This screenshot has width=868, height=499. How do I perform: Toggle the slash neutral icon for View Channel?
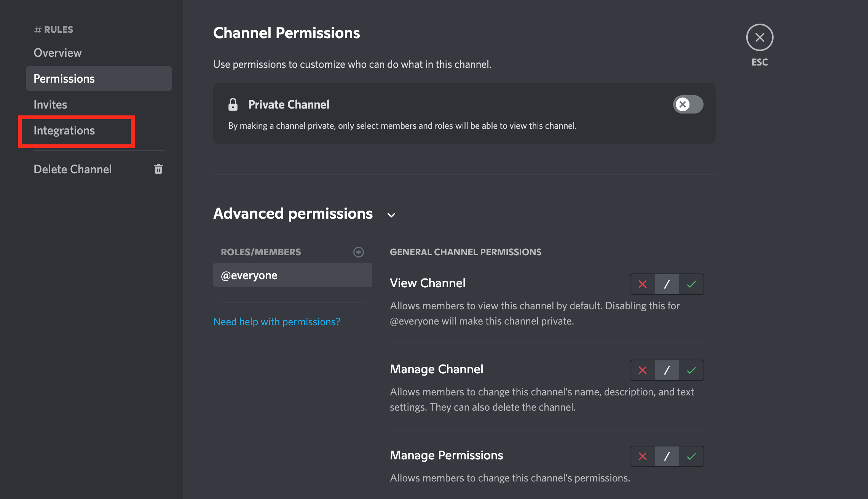[667, 284]
